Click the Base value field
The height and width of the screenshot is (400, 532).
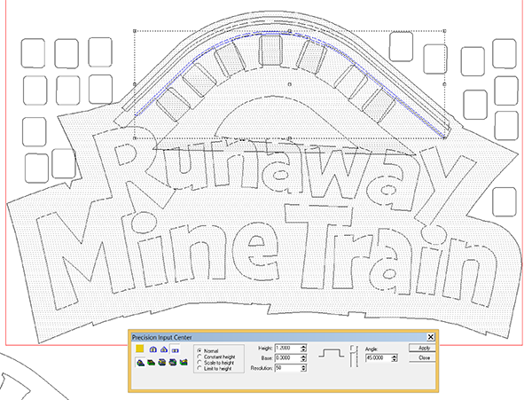click(287, 358)
